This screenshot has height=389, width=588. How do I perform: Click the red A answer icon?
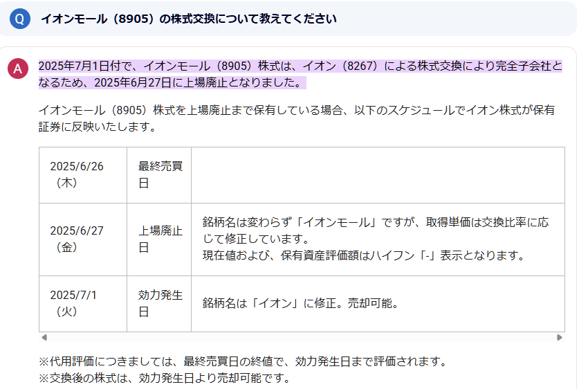point(18,69)
